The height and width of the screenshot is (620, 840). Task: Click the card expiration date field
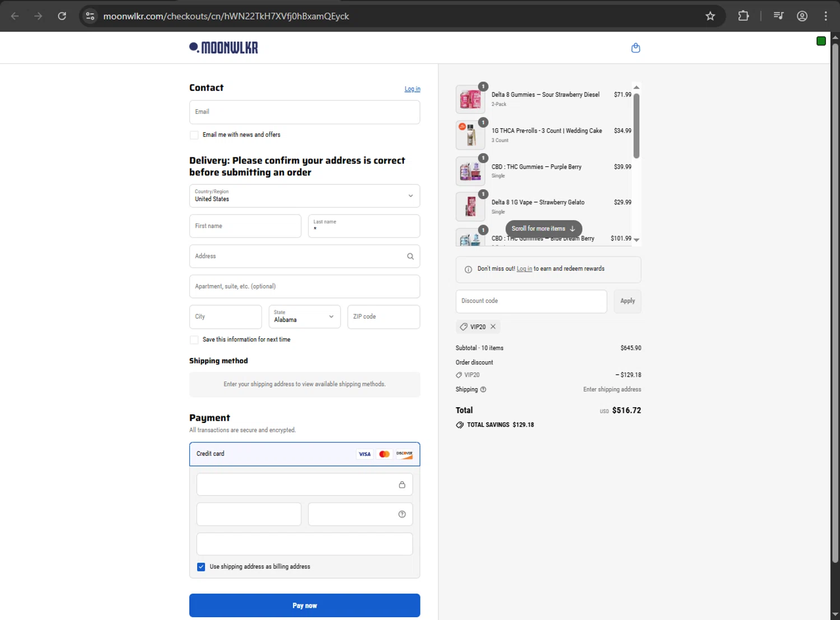tap(249, 514)
